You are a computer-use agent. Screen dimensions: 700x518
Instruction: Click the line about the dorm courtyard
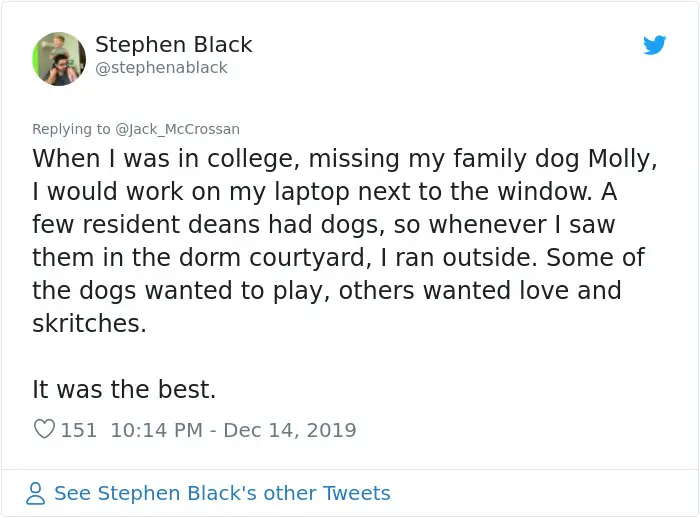338,257
